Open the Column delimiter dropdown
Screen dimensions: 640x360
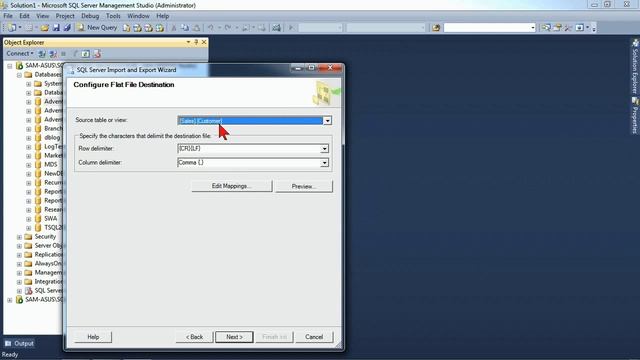(324, 163)
